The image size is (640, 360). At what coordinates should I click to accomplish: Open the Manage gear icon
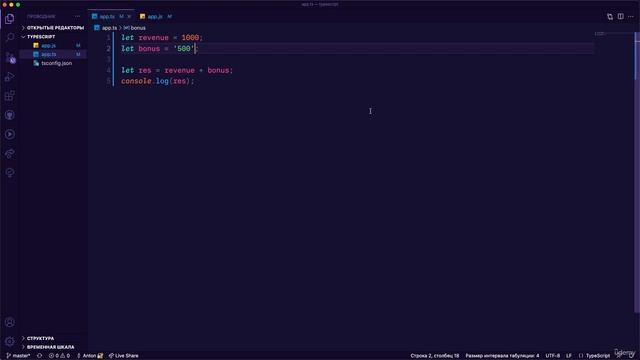(9, 341)
